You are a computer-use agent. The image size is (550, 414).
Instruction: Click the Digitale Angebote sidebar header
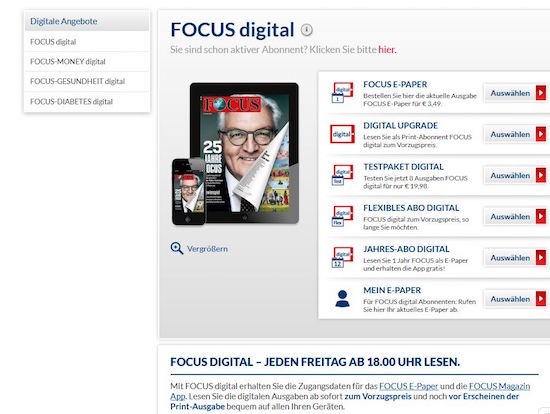tap(87, 21)
